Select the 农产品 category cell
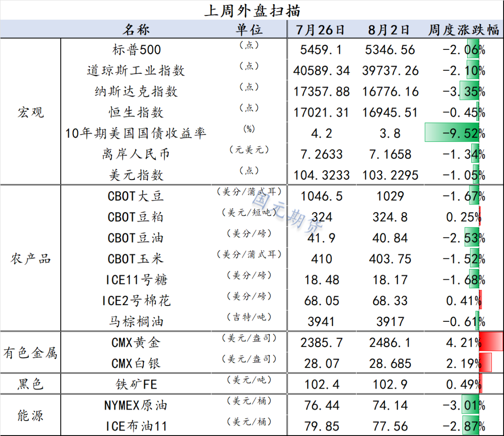The image size is (504, 436). click(30, 259)
